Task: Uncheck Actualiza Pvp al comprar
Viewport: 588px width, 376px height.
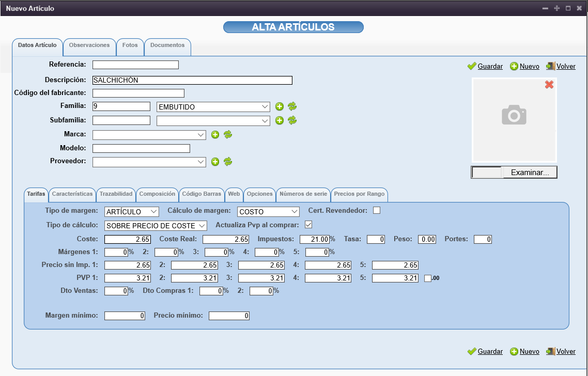Action: 308,225
